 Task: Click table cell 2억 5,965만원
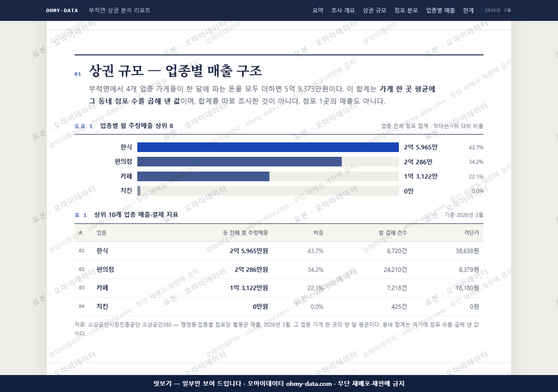[x=248, y=251]
